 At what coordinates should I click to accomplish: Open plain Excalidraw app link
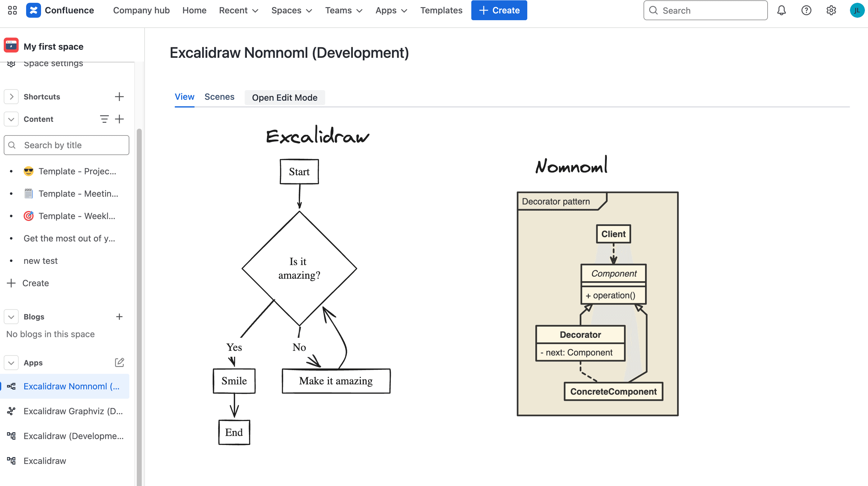(45, 461)
